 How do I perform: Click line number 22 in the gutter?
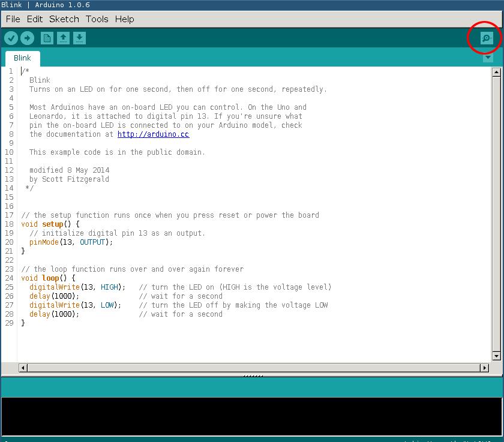click(10, 260)
